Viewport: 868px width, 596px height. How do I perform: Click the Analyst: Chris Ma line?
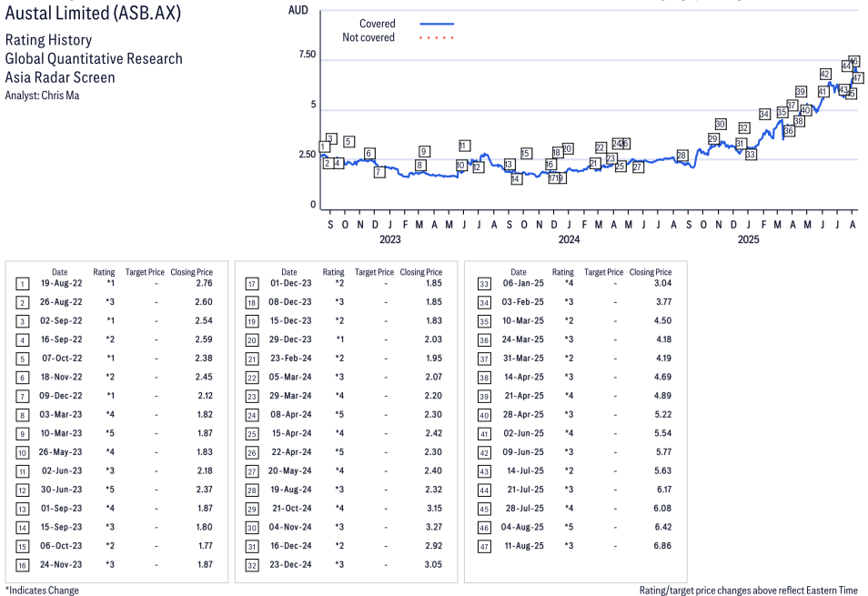[42, 96]
